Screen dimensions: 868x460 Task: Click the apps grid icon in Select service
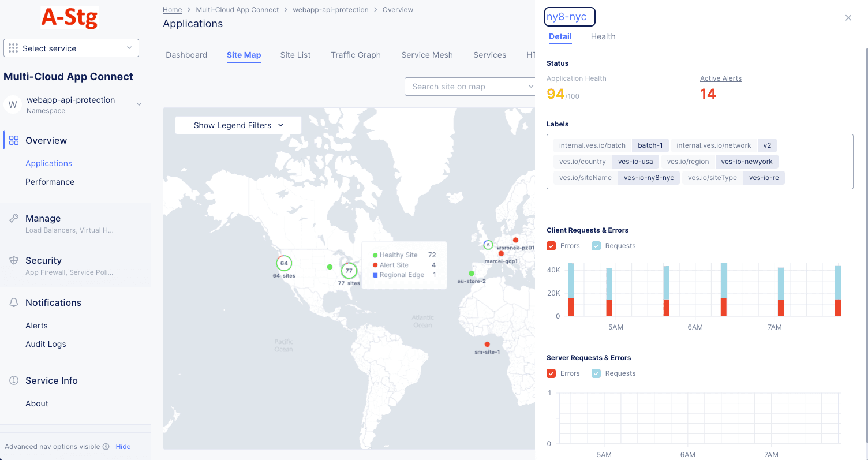pyautogui.click(x=13, y=48)
